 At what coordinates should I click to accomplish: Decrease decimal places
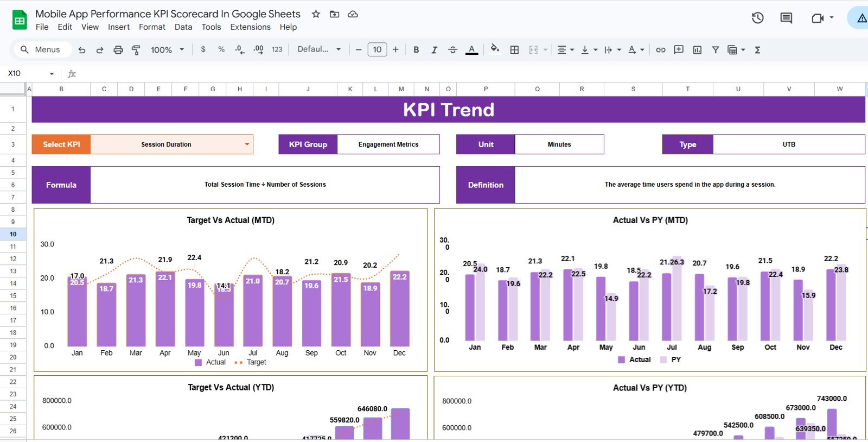point(239,49)
